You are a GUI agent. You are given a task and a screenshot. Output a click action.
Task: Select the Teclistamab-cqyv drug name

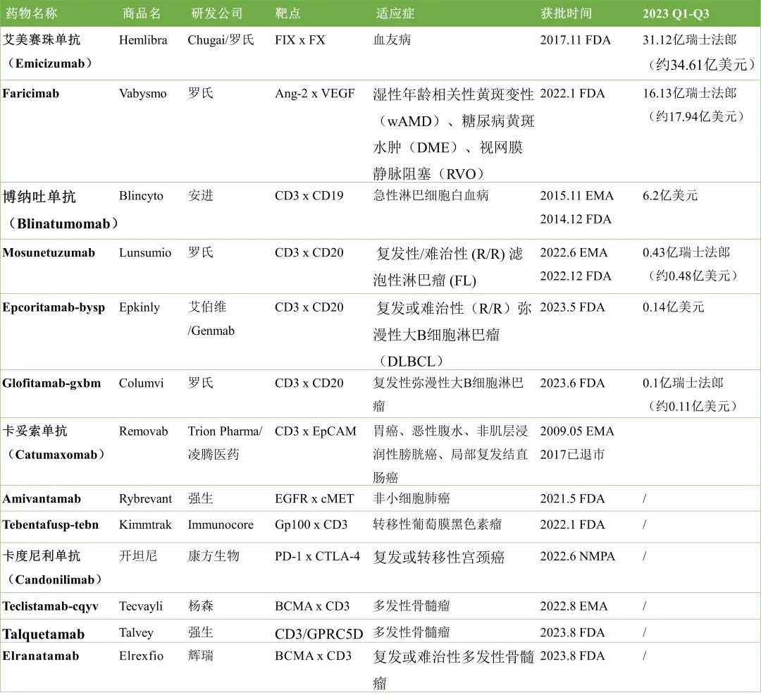(51, 606)
